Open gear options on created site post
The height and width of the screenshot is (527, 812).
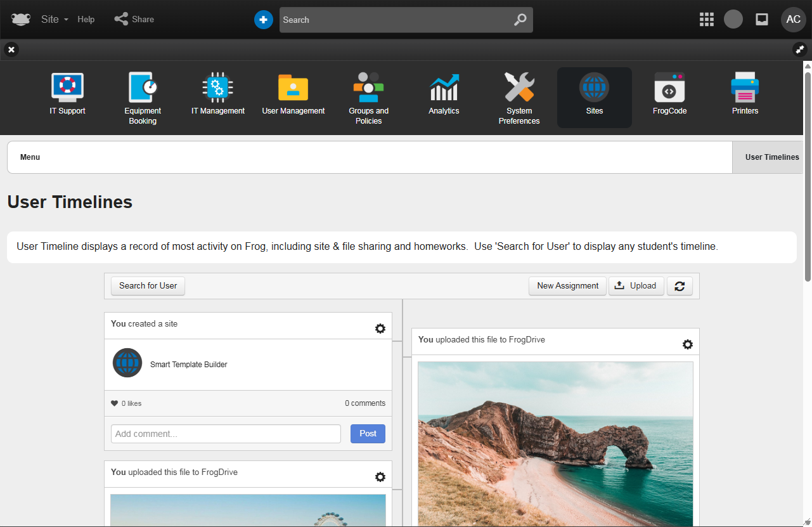tap(380, 329)
